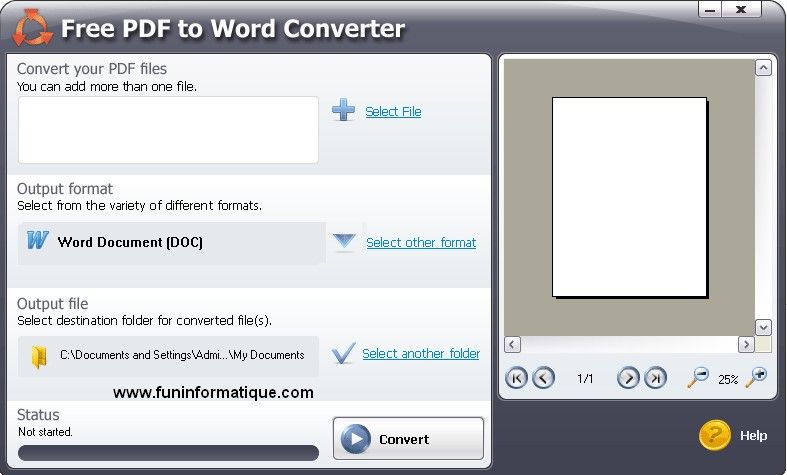Click the preview scroll-right arrow
Screen dimensions: 787x475
point(746,344)
